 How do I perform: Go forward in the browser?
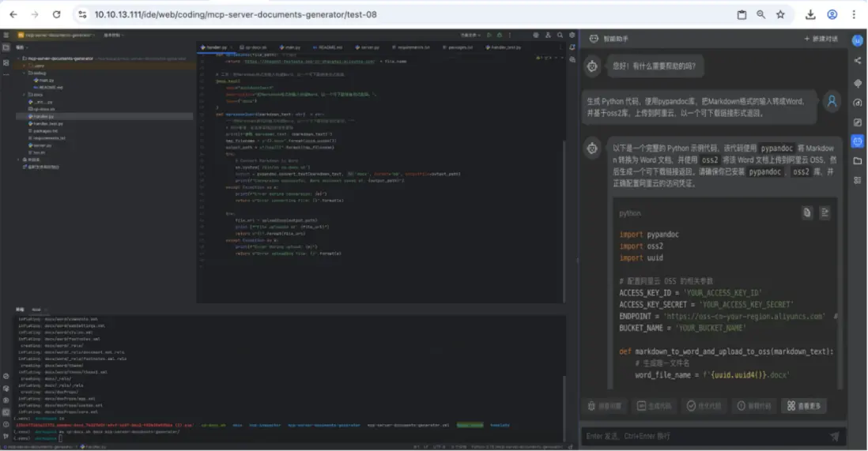34,14
